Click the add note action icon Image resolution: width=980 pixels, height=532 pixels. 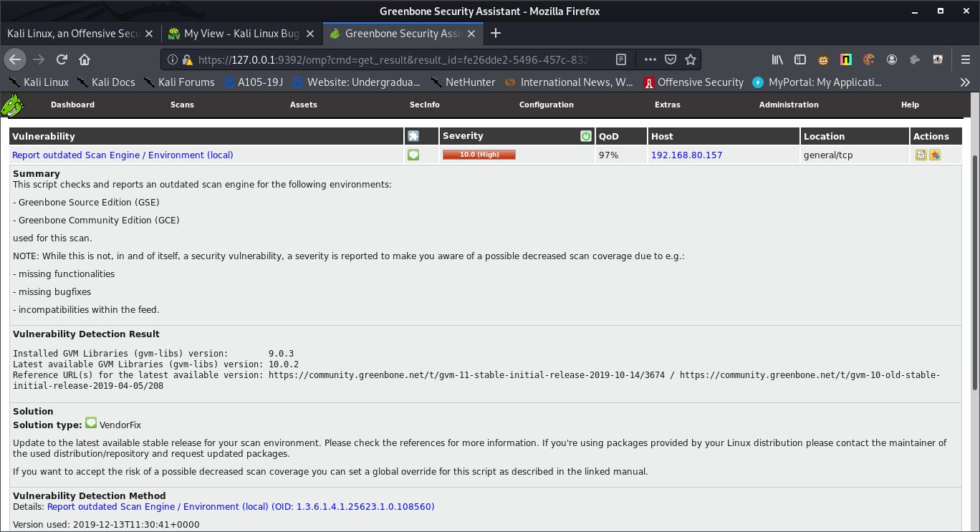(x=921, y=155)
